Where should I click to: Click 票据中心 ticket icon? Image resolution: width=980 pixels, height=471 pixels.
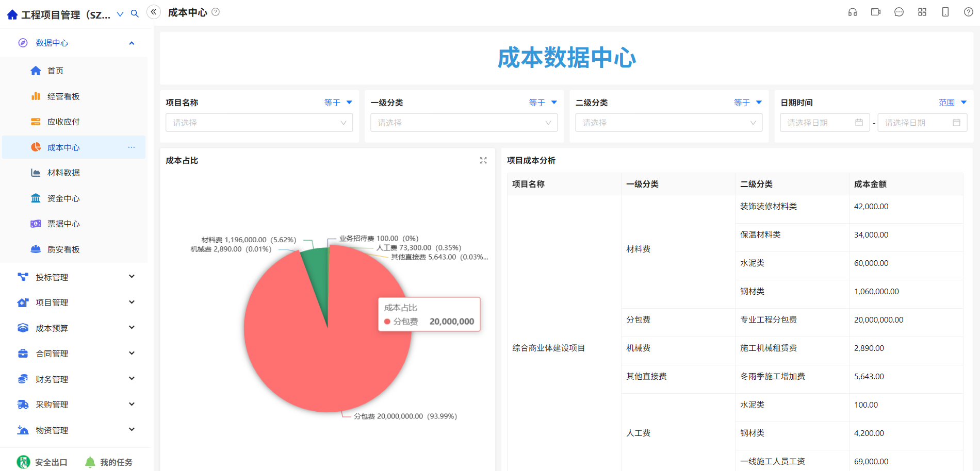36,224
